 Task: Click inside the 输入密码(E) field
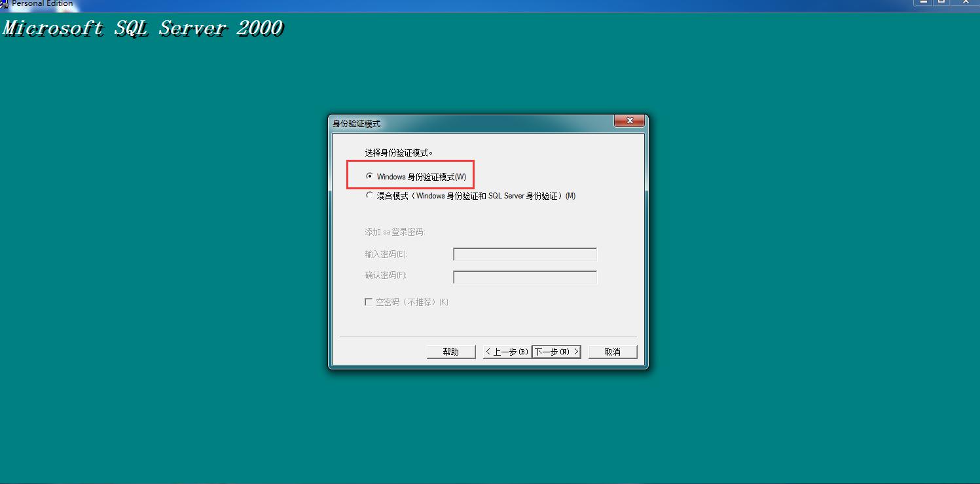click(x=524, y=254)
